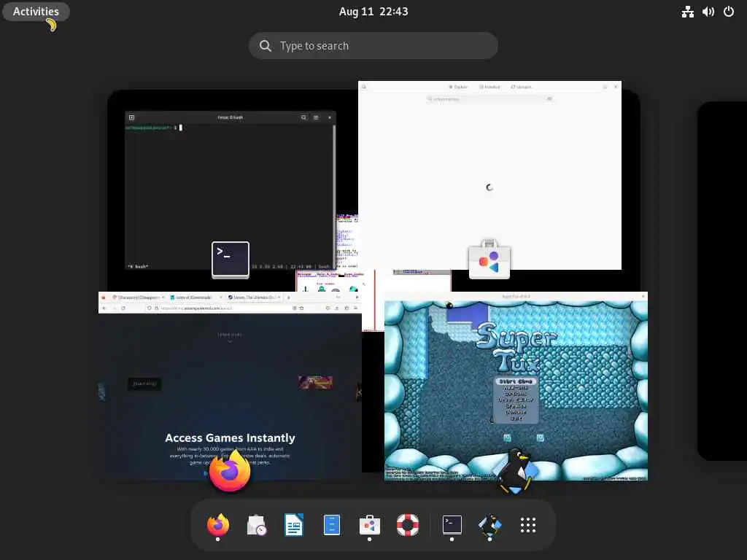
Task: Click the Firefox logo badge on its thumbnail
Action: coord(230,471)
